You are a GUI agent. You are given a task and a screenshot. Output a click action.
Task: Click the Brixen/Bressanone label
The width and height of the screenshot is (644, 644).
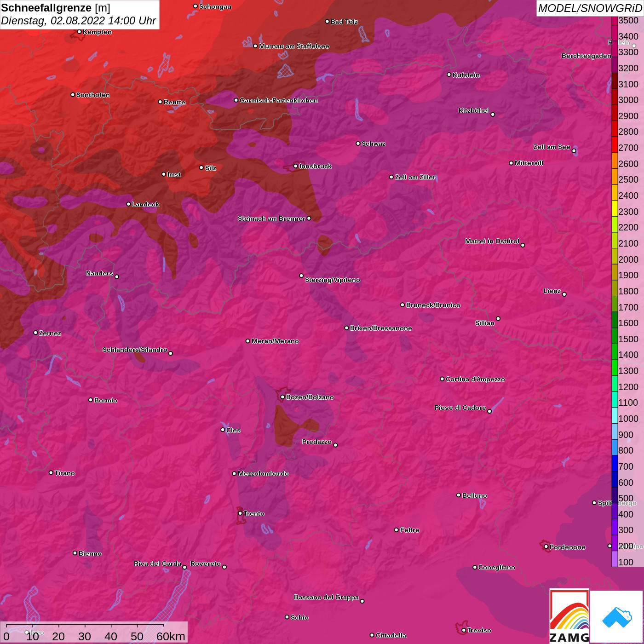(381, 328)
